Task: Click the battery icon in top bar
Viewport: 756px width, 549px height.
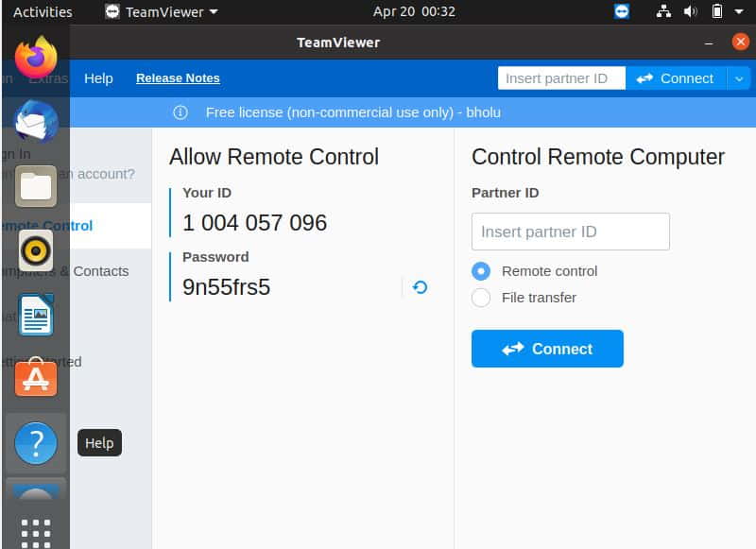Action: [x=717, y=11]
